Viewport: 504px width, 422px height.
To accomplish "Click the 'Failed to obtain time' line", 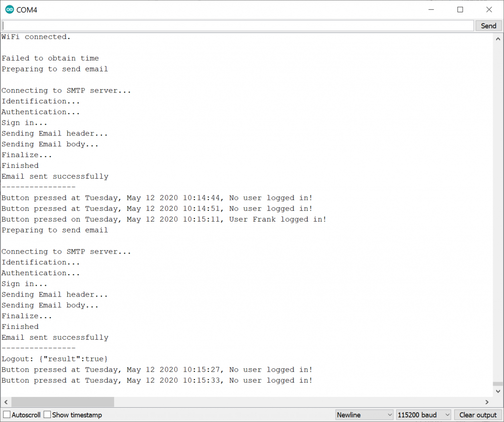I will pos(50,58).
